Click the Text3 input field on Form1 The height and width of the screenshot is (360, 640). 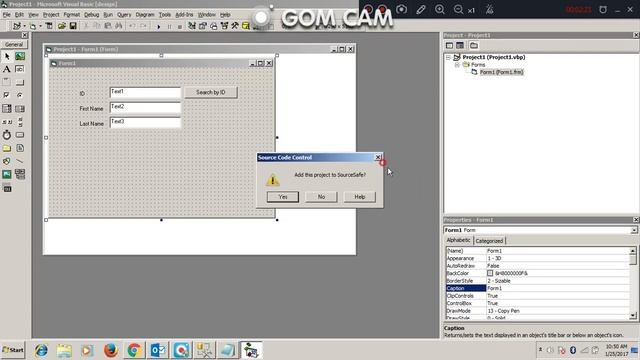click(x=145, y=122)
